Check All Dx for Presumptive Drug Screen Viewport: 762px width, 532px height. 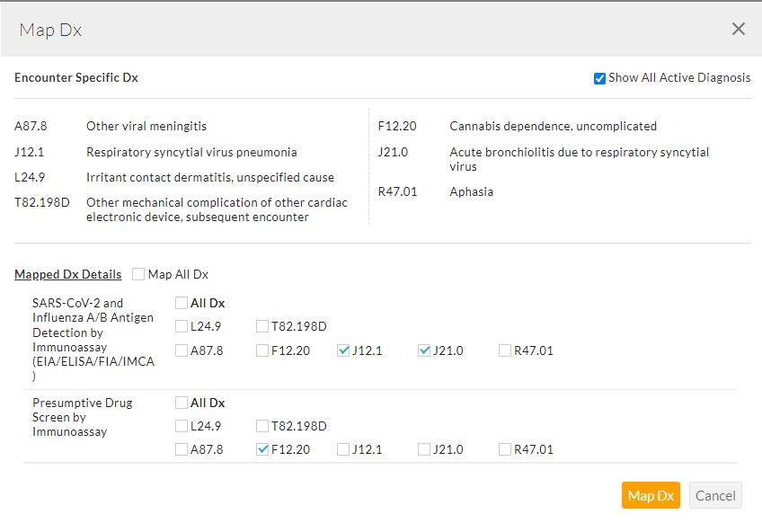[x=182, y=403]
